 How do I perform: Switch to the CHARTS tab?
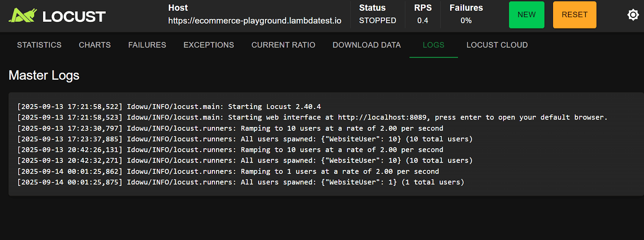[x=95, y=45]
